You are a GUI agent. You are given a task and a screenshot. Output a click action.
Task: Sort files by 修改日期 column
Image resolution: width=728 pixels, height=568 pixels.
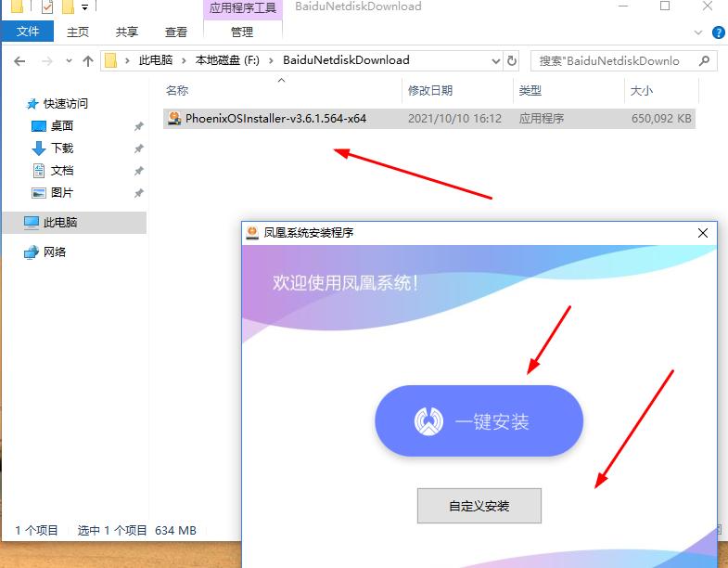[x=430, y=90]
